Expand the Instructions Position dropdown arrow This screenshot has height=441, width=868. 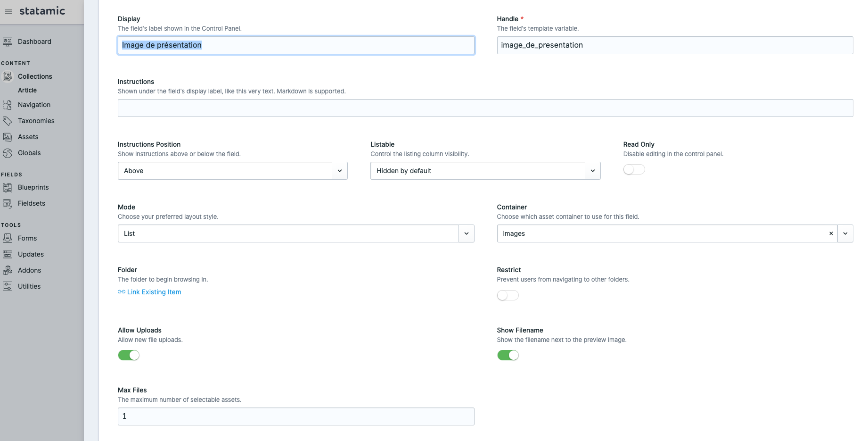340,171
